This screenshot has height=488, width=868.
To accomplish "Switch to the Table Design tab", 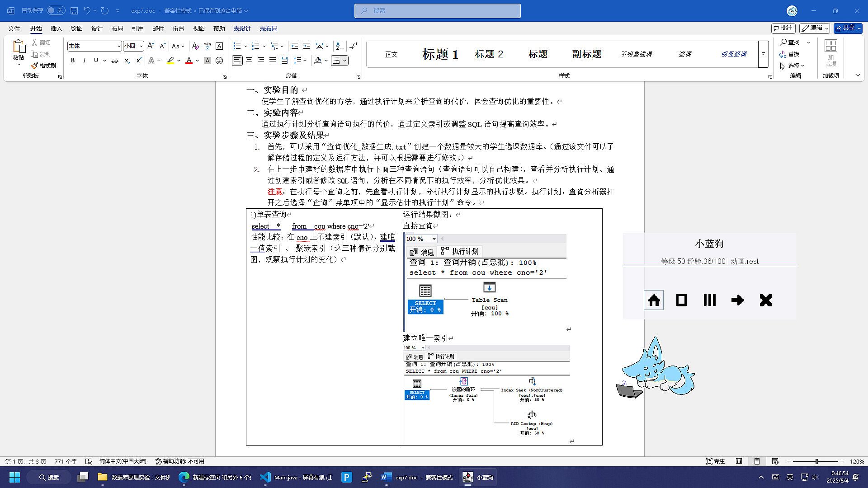I will [x=242, y=28].
